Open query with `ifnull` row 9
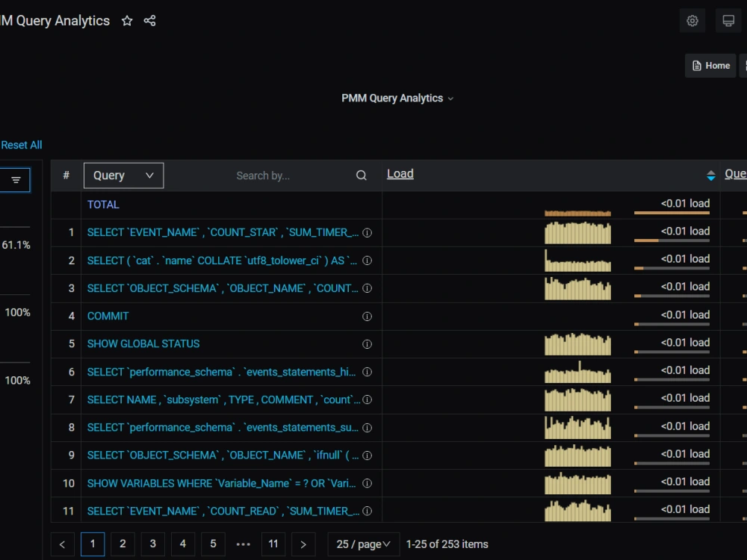Image resolution: width=747 pixels, height=560 pixels. [223, 455]
